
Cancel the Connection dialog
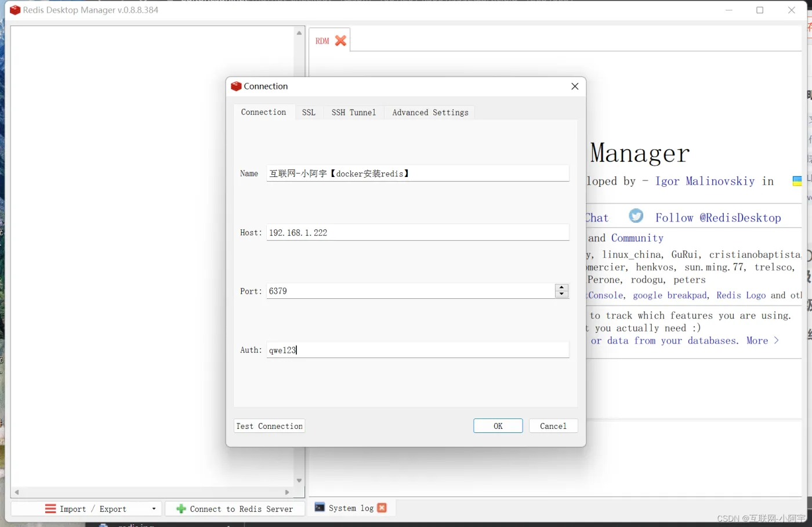coord(553,426)
